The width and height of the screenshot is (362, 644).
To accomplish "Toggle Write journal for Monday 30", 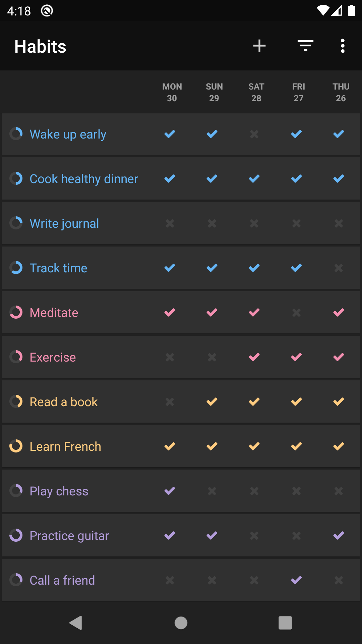I will 170,223.
